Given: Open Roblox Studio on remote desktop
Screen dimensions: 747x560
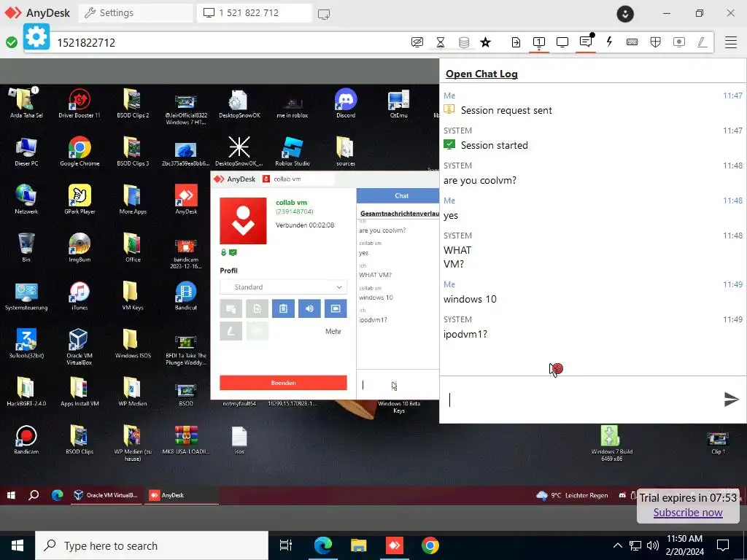Looking at the screenshot, I should (293, 151).
